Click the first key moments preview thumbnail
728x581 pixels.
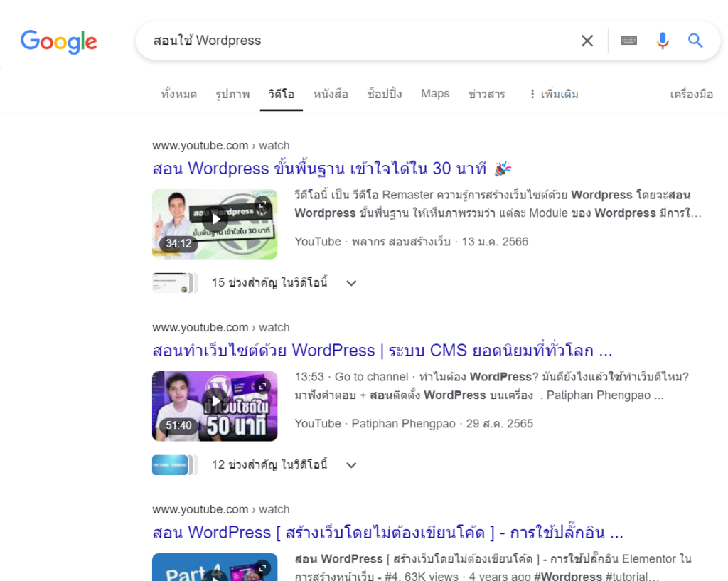click(x=171, y=283)
